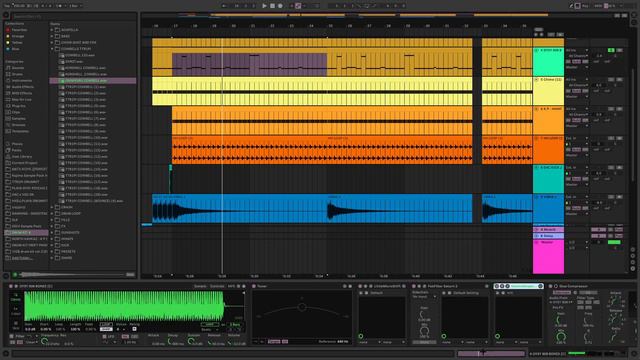Image resolution: width=640 pixels, height=360 pixels.
Task: Select the A Reverb return track
Action: tap(548, 230)
